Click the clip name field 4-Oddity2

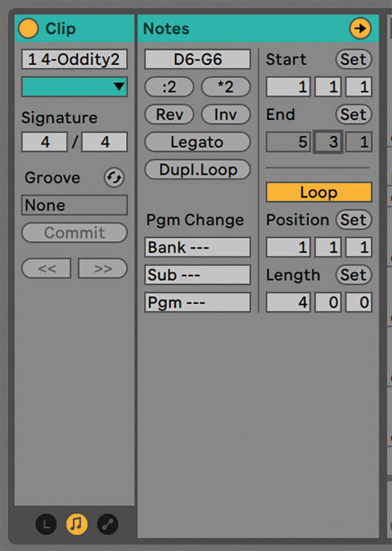[74, 60]
